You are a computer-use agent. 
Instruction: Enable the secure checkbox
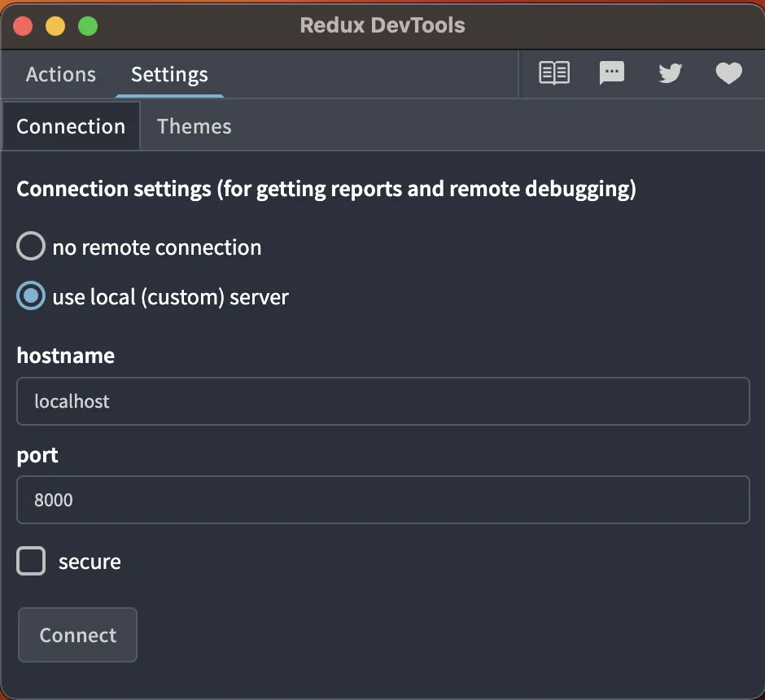pos(32,562)
